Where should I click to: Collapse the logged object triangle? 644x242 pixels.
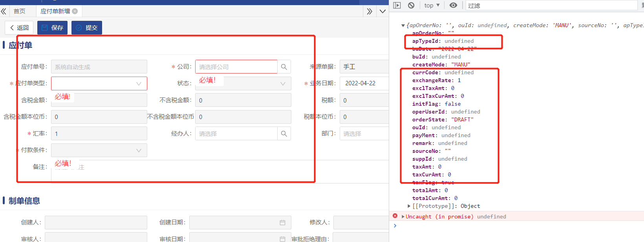[x=403, y=26]
